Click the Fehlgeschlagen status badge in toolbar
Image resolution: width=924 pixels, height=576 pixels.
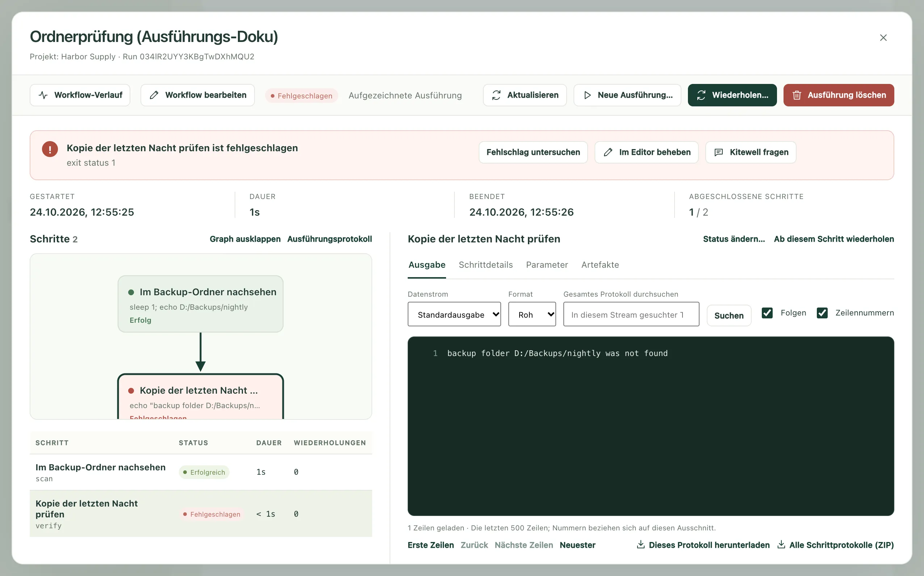click(x=302, y=96)
